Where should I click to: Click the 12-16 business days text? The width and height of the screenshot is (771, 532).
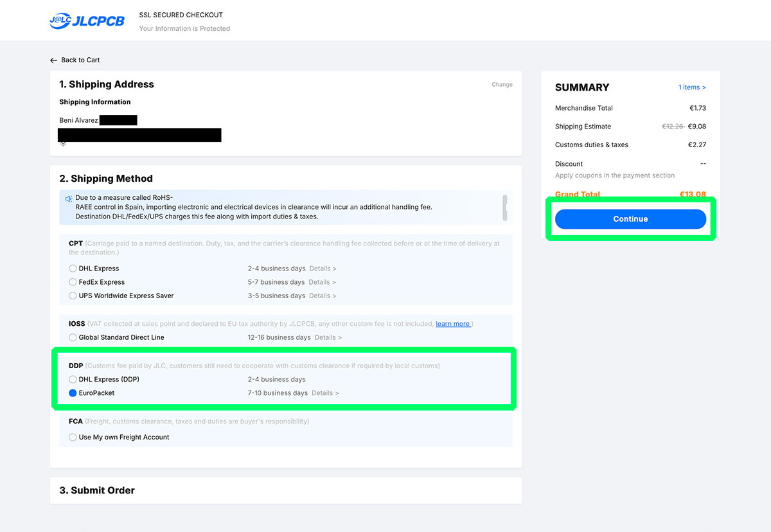279,337
